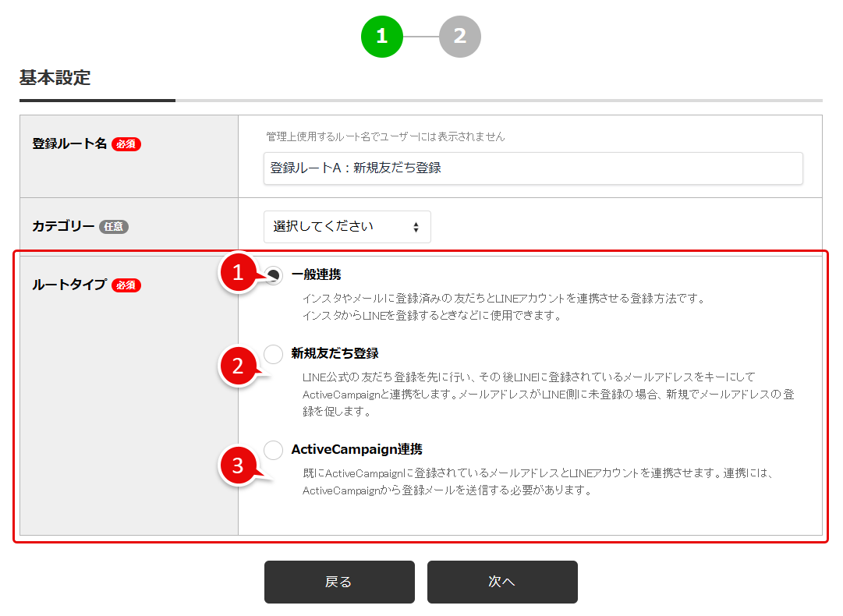This screenshot has width=843, height=616.
Task: Open the カテゴリー 選択してください dropdown
Action: click(346, 227)
